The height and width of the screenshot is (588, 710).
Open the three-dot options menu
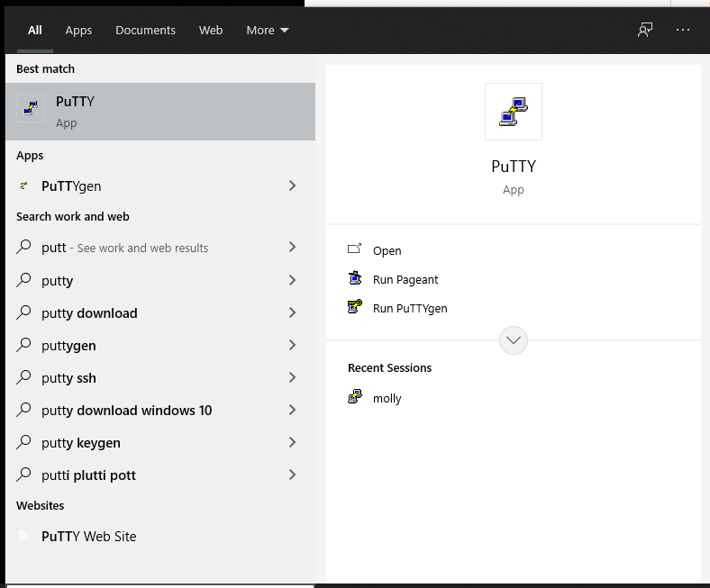[x=682, y=30]
